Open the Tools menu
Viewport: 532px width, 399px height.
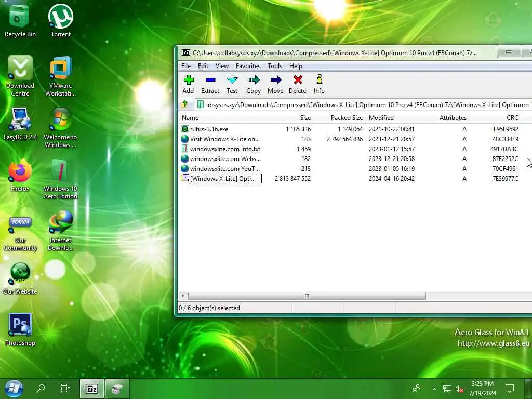click(274, 66)
